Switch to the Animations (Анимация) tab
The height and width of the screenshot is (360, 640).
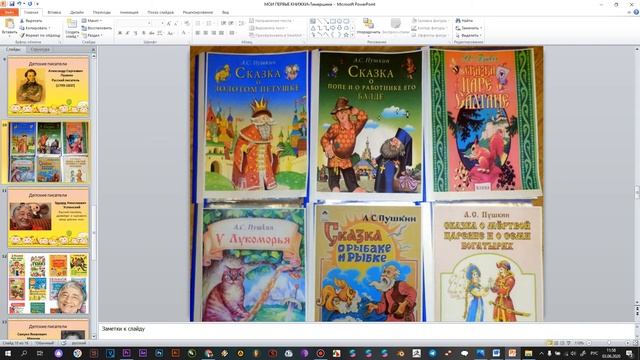(129, 12)
